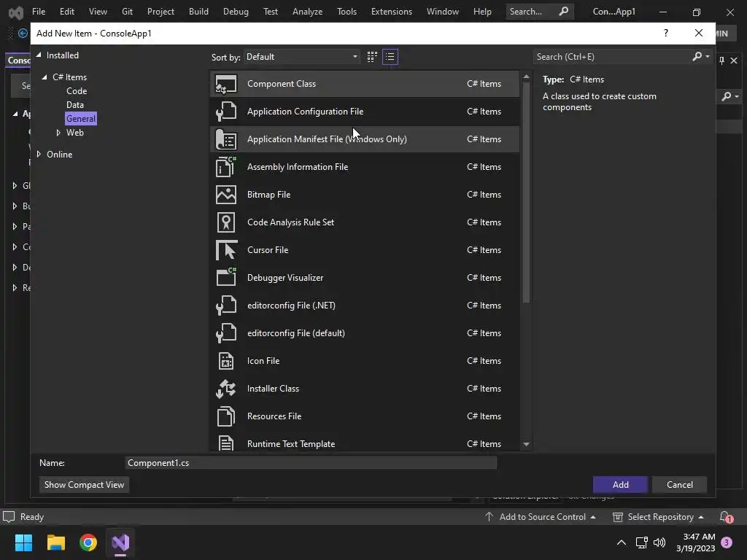The width and height of the screenshot is (747, 560).
Task: Select the Code category
Action: point(77,91)
